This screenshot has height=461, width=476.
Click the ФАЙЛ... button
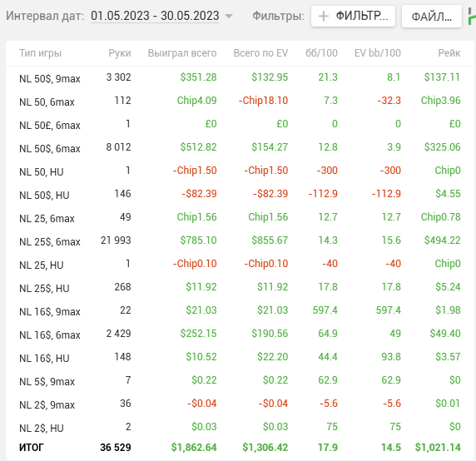pyautogui.click(x=432, y=17)
